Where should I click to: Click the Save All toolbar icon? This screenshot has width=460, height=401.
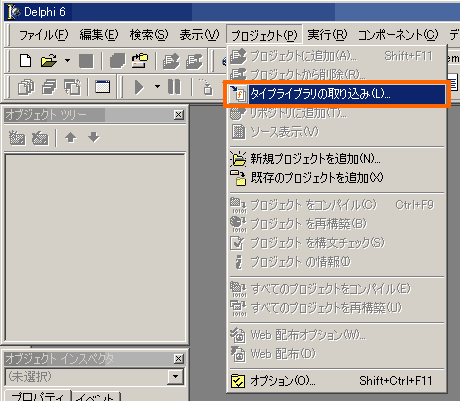(117, 61)
